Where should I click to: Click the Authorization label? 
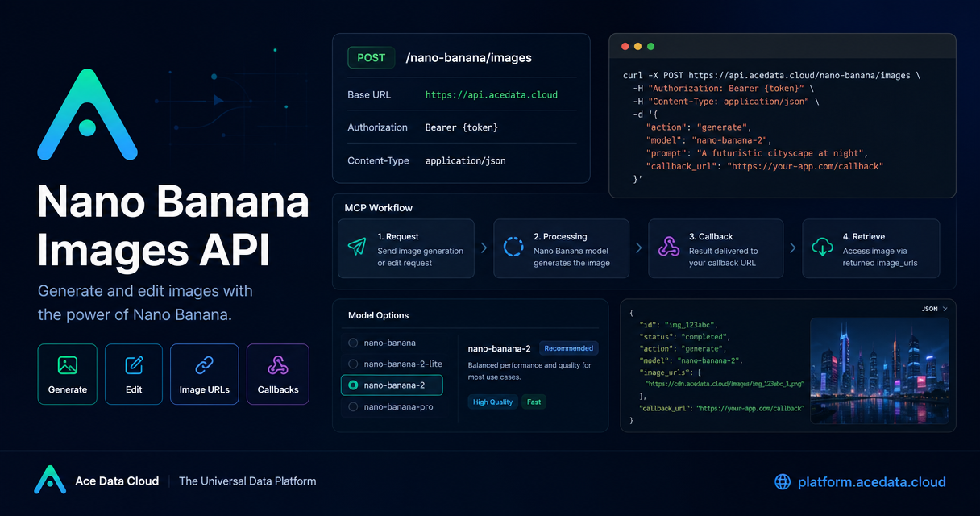coord(378,127)
